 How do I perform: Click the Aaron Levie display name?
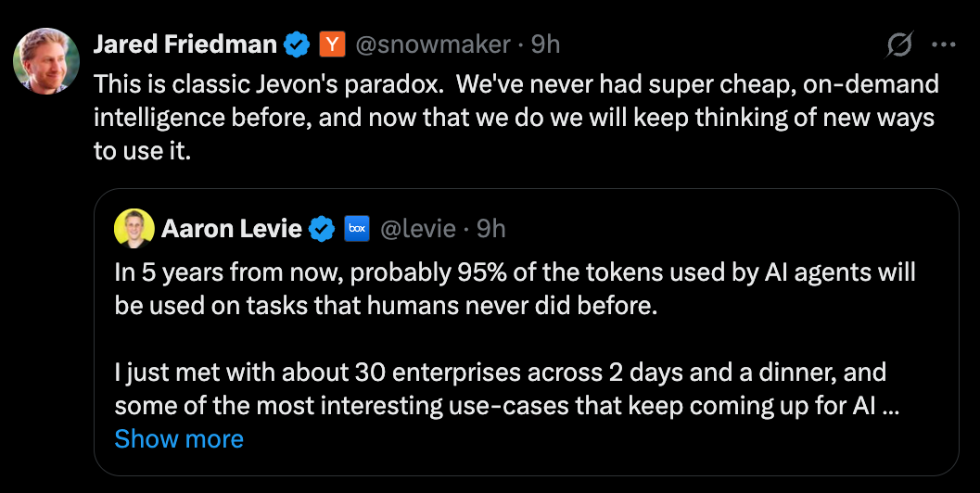(232, 228)
